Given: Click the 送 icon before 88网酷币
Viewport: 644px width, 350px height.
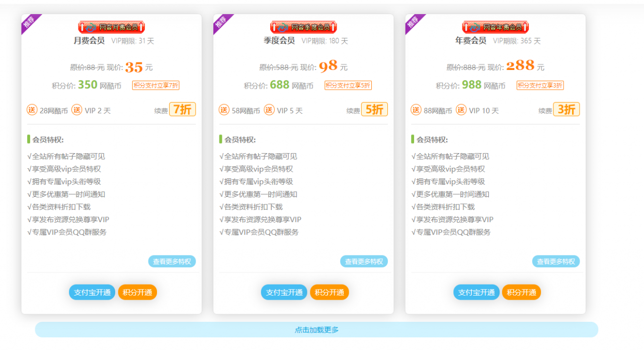Looking at the screenshot, I should click(x=416, y=109).
